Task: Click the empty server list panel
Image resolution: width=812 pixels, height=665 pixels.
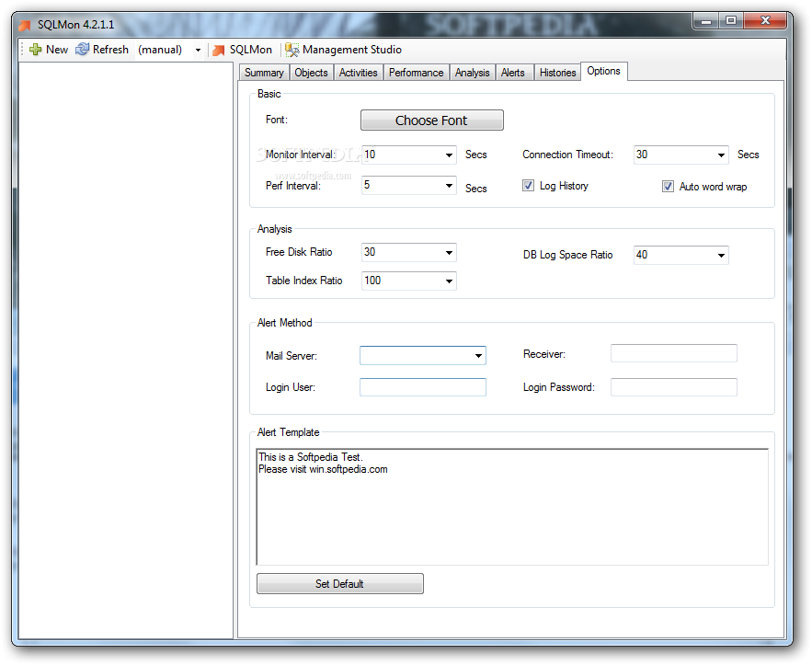Action: (x=126, y=350)
